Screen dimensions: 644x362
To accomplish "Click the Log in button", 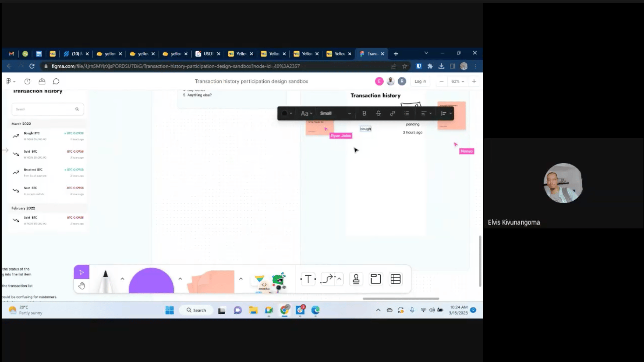I will pyautogui.click(x=420, y=81).
